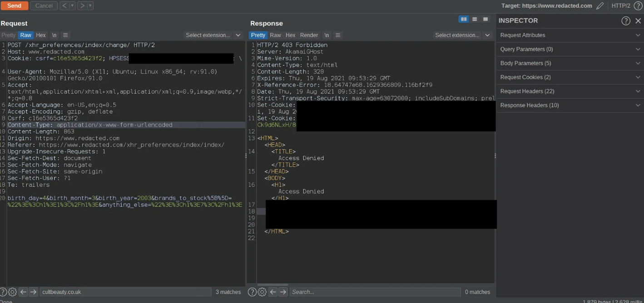Go to previous match in Response search
Viewport: 644px width, 303px height.
(x=273, y=292)
